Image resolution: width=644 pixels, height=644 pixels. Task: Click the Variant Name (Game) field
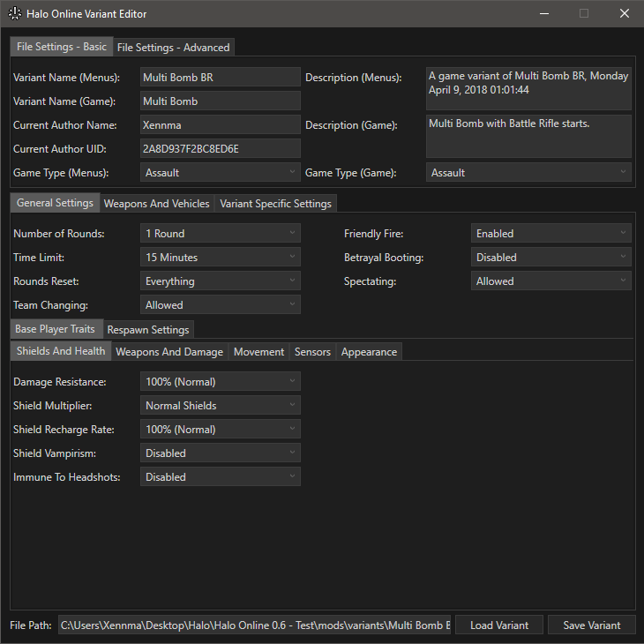[x=221, y=101]
